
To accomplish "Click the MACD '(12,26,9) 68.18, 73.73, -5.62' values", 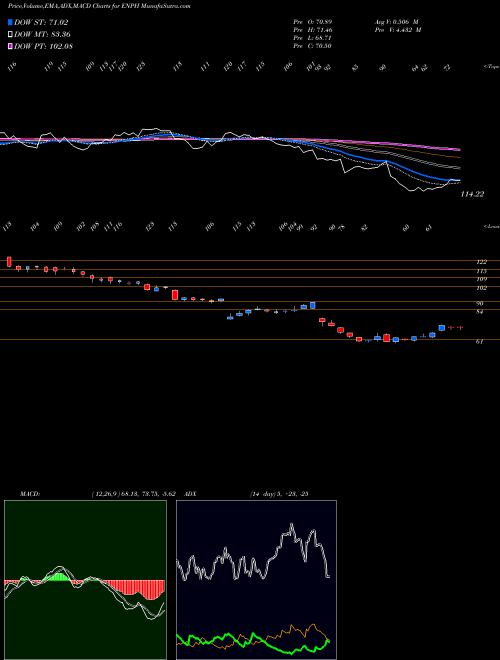I will tap(133, 494).
